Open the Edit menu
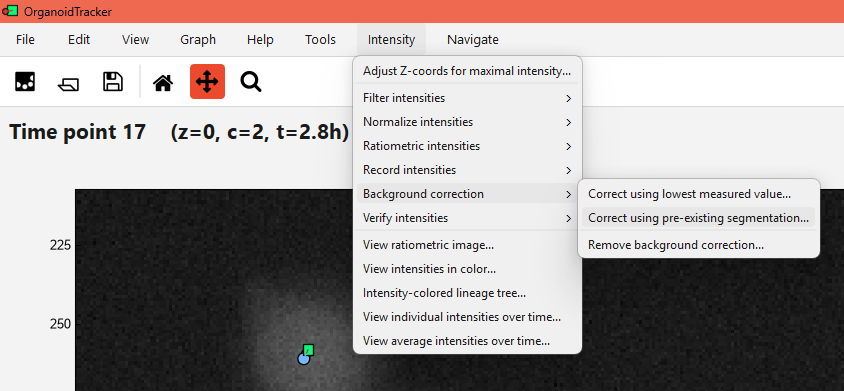 click(79, 39)
